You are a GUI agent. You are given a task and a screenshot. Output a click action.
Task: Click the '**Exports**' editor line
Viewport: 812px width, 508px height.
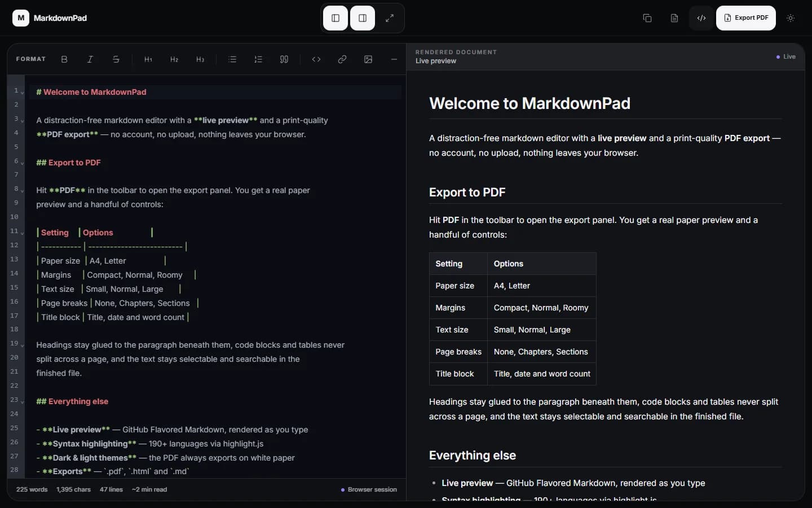[215, 471]
